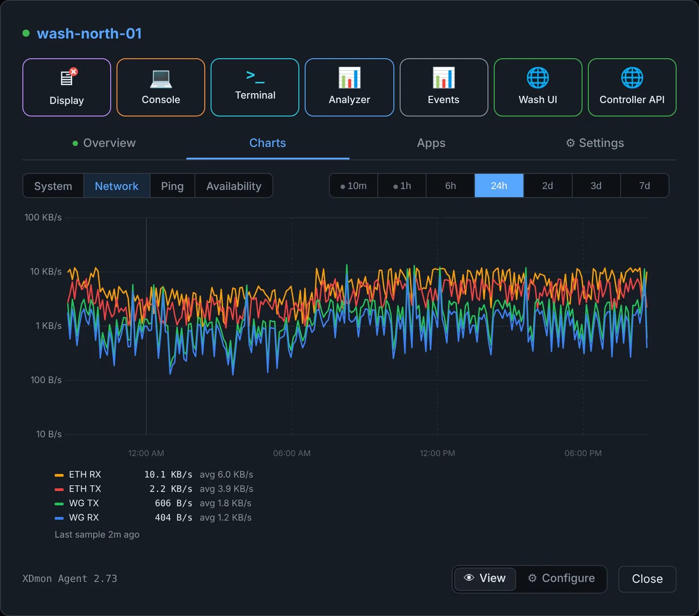This screenshot has width=699, height=616.
Task: Click the 100 KB/s axis label
Action: click(43, 217)
